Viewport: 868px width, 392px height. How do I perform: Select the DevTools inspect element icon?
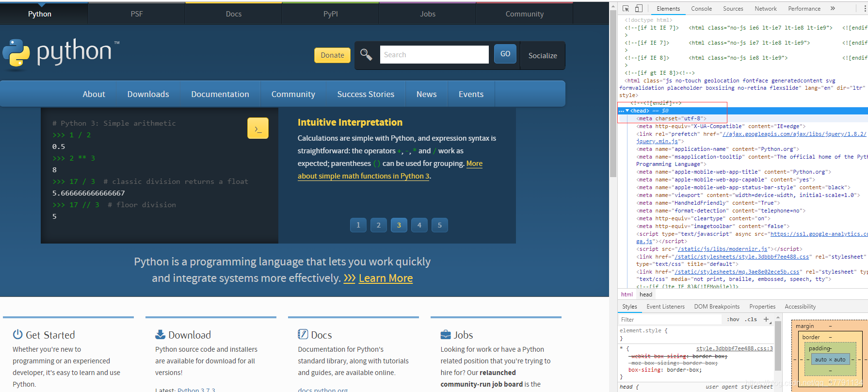(x=626, y=8)
